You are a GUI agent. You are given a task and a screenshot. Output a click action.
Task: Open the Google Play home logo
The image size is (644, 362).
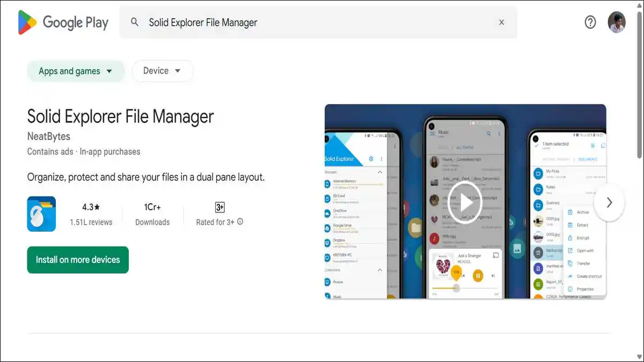[x=63, y=22]
